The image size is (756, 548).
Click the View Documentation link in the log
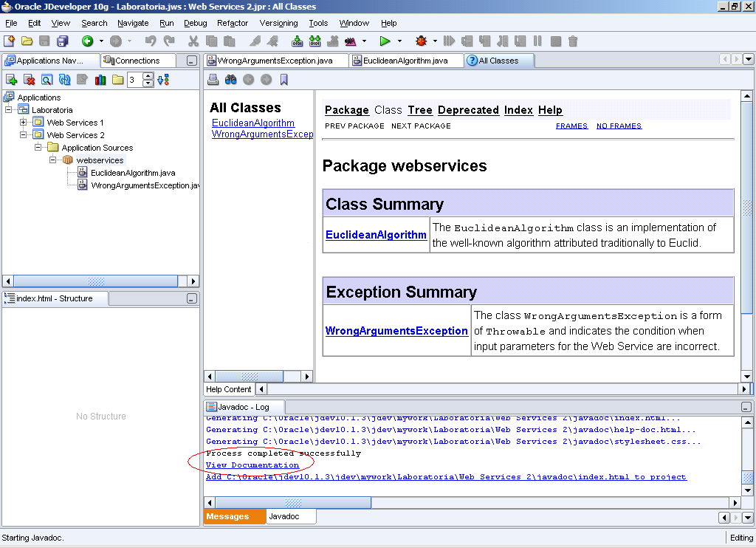tap(252, 465)
